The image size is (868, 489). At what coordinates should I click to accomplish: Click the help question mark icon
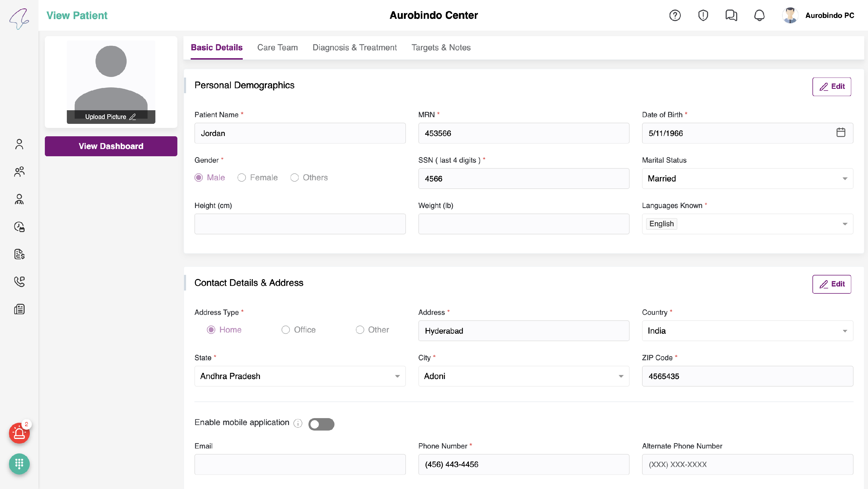click(x=675, y=16)
